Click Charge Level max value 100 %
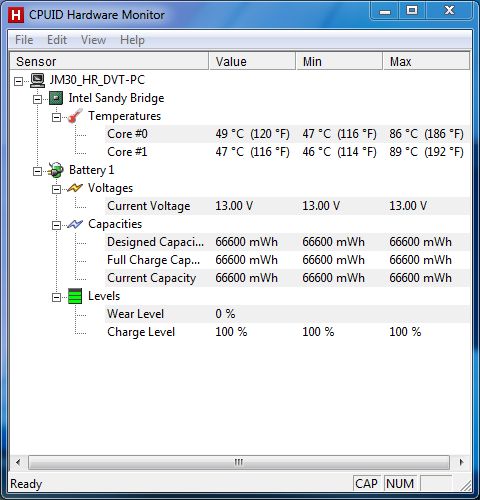 point(405,332)
